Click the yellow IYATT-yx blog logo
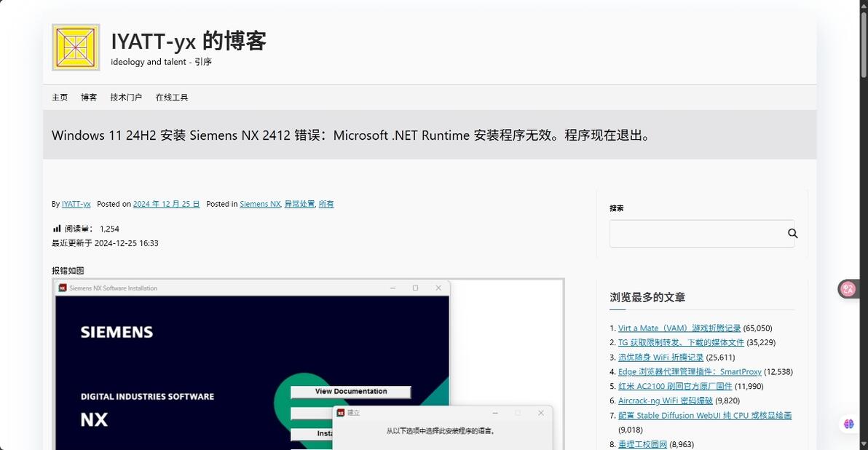The image size is (868, 450). coord(76,47)
